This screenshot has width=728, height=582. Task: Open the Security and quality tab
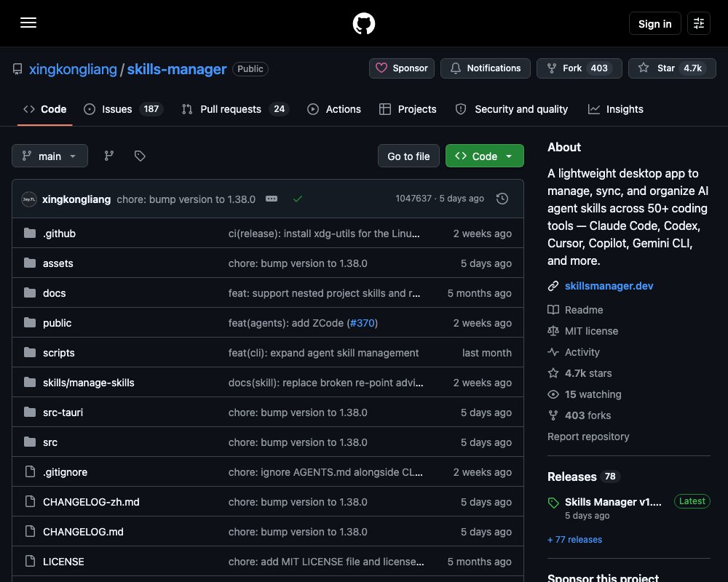tap(512, 109)
